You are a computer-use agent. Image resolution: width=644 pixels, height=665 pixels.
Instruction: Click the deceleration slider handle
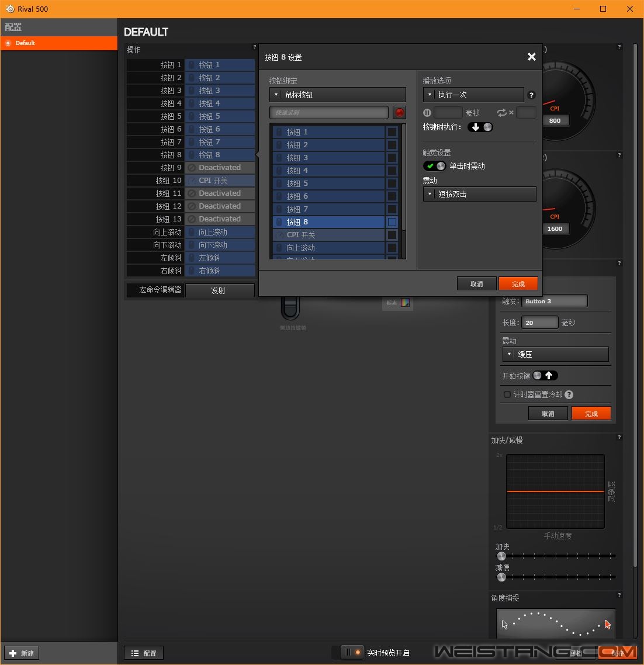pos(501,577)
